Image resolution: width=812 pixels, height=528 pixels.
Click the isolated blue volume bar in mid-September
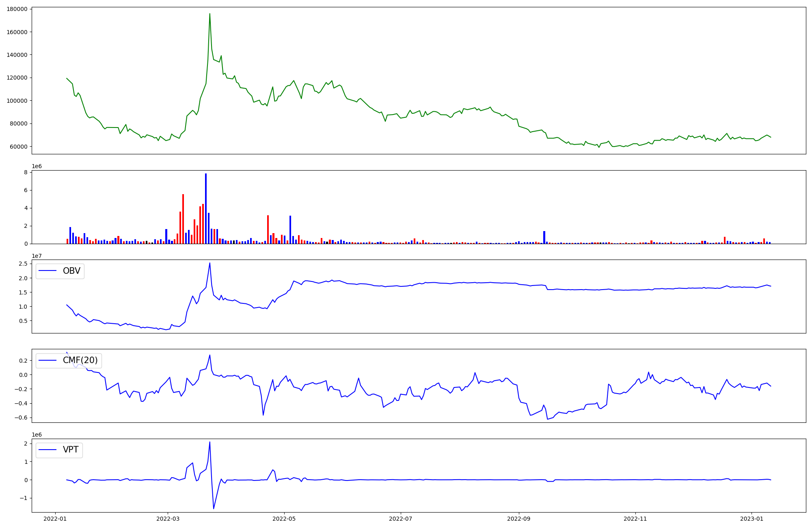click(x=544, y=237)
